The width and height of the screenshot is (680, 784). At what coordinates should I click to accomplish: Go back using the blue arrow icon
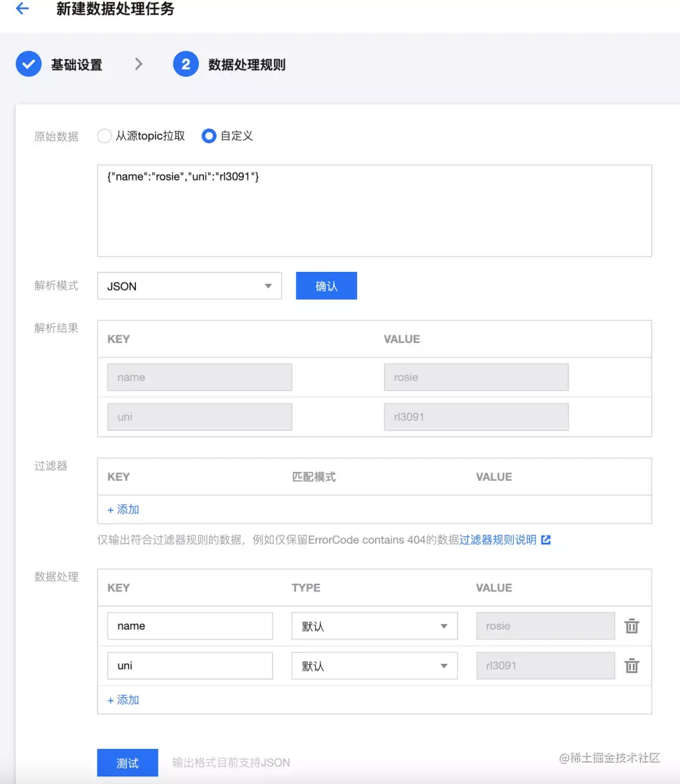pyautogui.click(x=23, y=8)
